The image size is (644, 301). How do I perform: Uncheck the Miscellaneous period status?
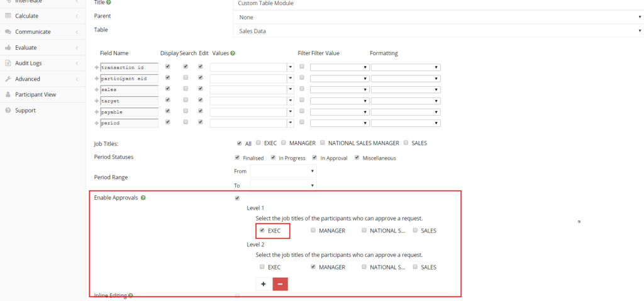click(x=357, y=157)
